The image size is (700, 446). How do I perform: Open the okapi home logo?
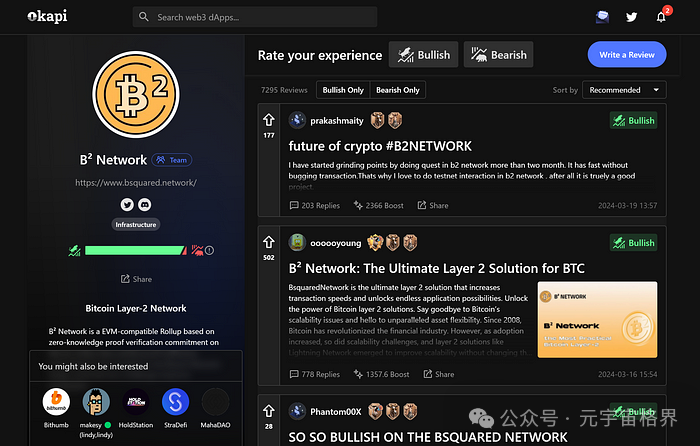(47, 17)
